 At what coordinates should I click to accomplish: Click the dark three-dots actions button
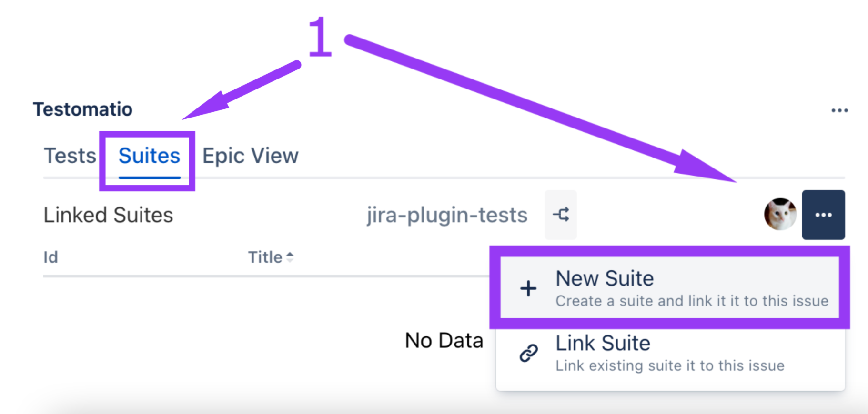click(823, 215)
